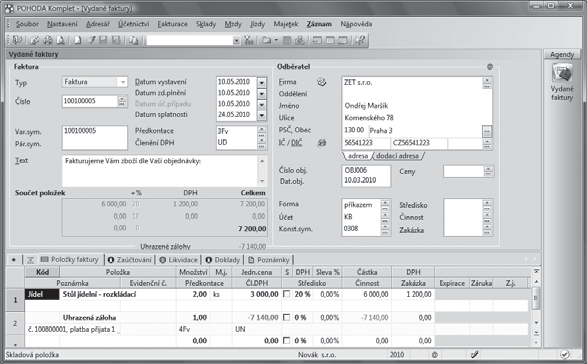
Task: Toggle S checkbox for Uhrazená záloha row
Action: (287, 318)
